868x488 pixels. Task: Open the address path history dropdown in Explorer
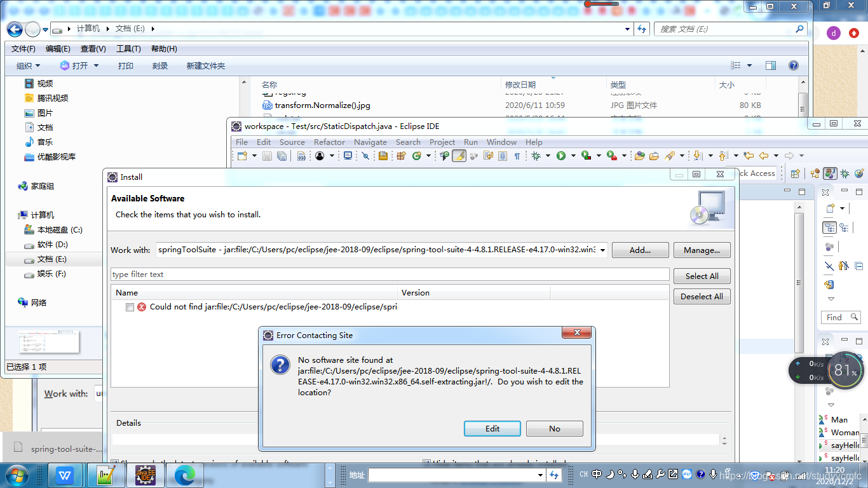pyautogui.click(x=628, y=29)
